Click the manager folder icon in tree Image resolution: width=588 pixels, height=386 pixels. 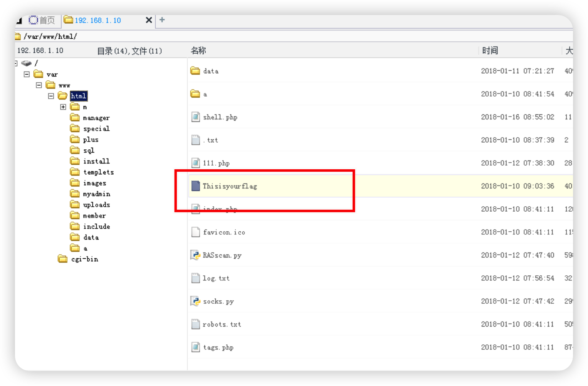75,118
